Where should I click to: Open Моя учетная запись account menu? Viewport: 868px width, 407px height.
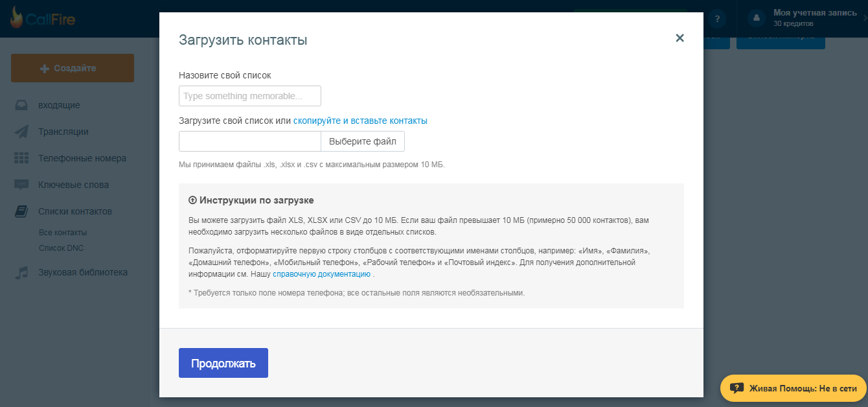[x=814, y=14]
